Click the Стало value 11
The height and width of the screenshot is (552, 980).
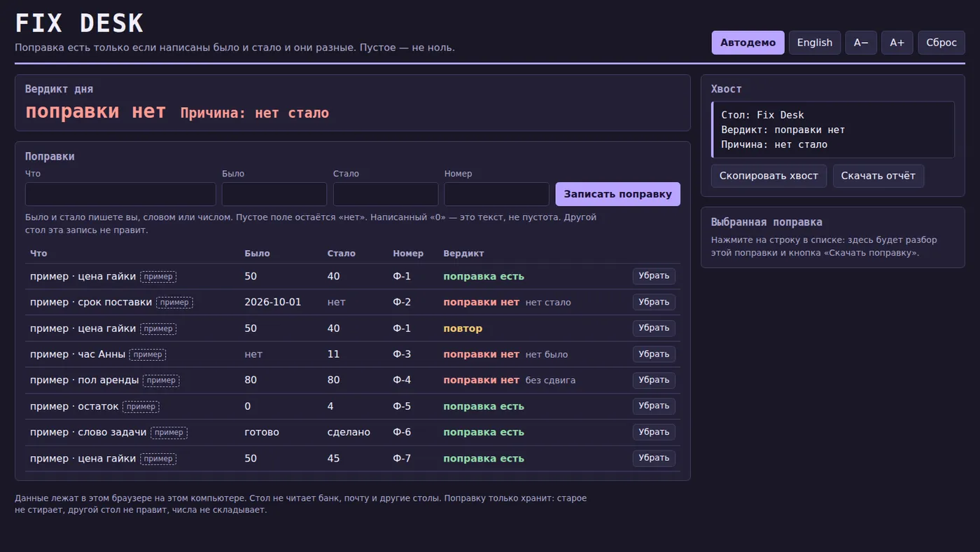click(x=333, y=354)
